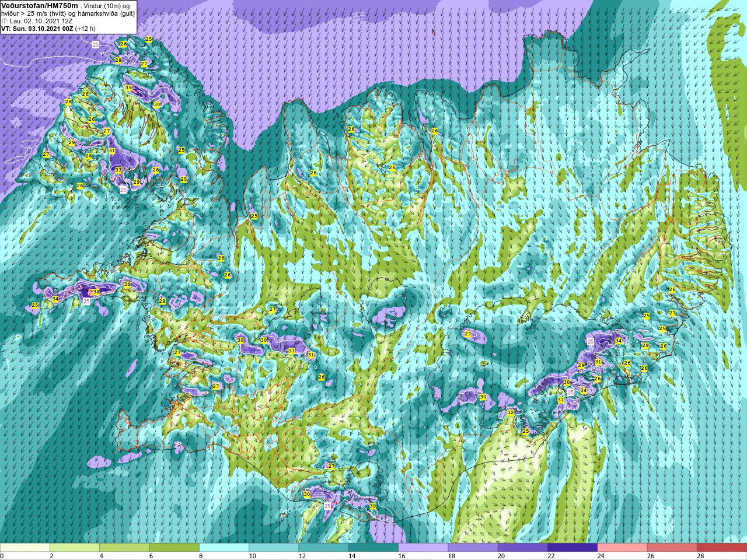Click the 18–20 m/s light purple legend swatch
The height and width of the screenshot is (560, 747).
click(473, 547)
